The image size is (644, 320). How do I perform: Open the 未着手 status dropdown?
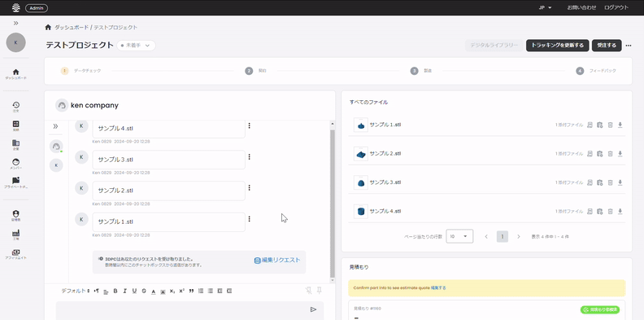click(x=136, y=46)
